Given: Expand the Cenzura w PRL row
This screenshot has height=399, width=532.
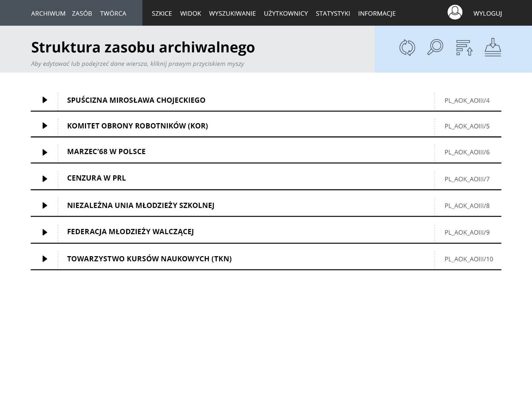Looking at the screenshot, I should pos(45,179).
